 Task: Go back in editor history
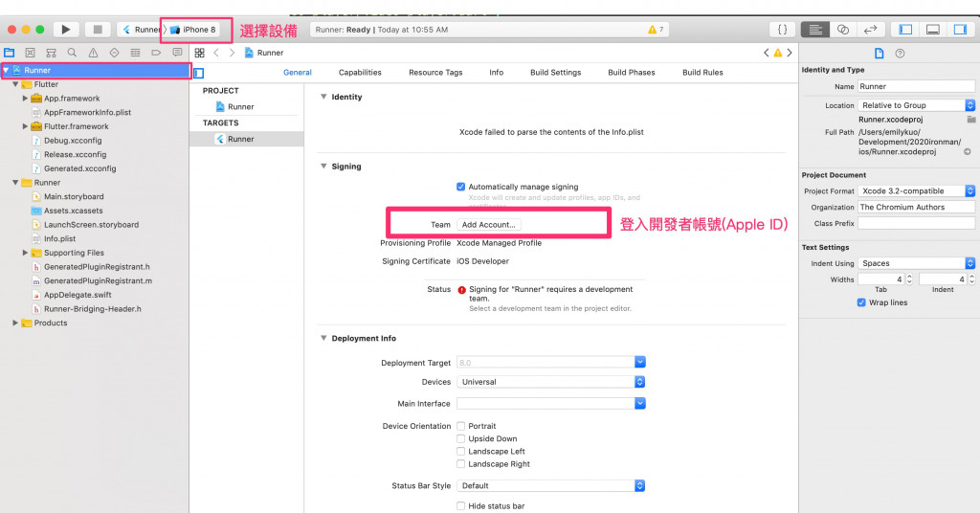pos(216,53)
